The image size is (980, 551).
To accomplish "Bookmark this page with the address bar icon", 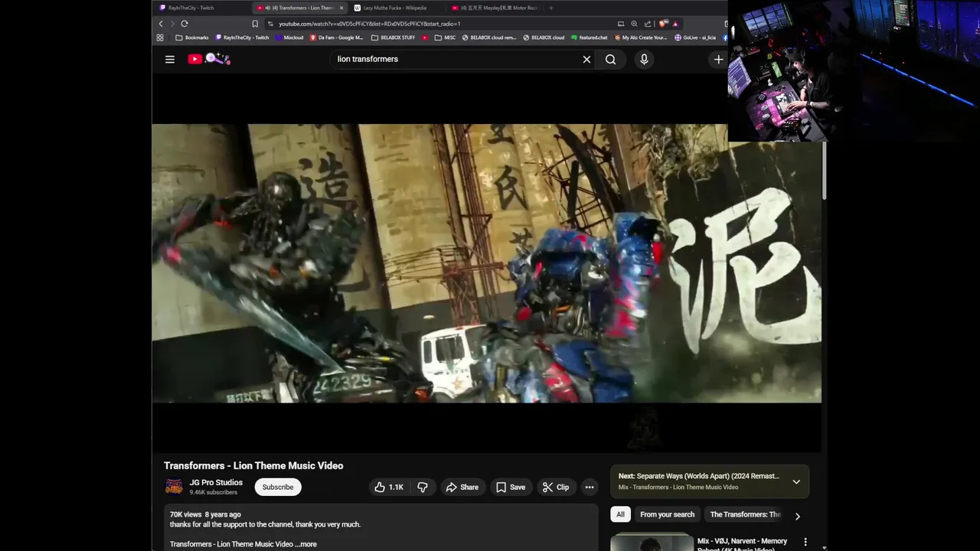I will (255, 24).
